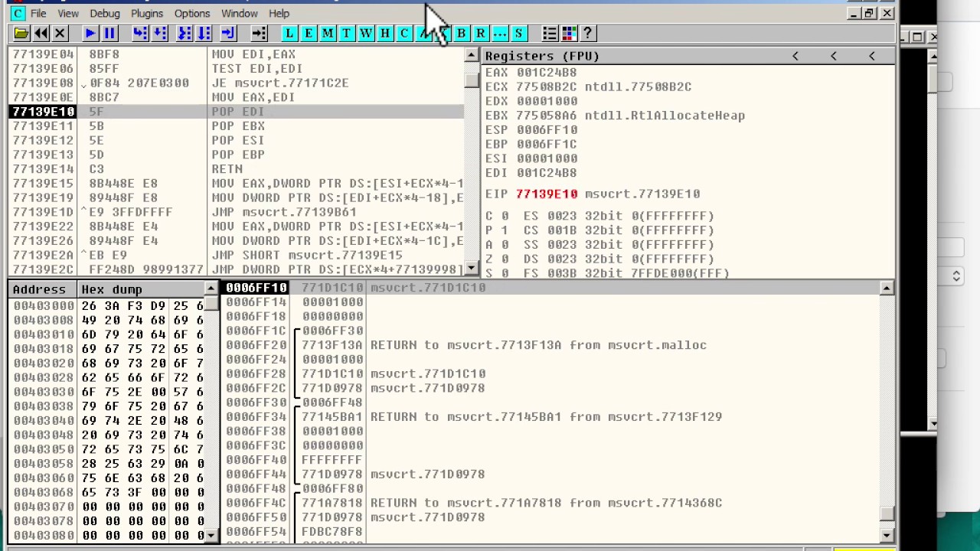980x551 pixels.
Task: Click the Hex dump column header
Action: click(140, 289)
